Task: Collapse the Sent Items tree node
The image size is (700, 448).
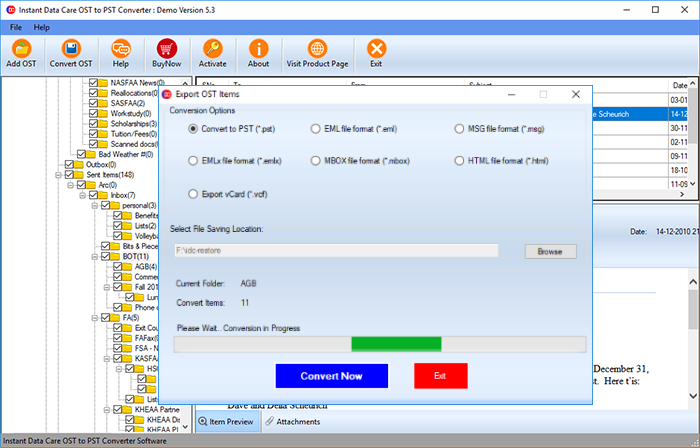Action: tap(58, 175)
